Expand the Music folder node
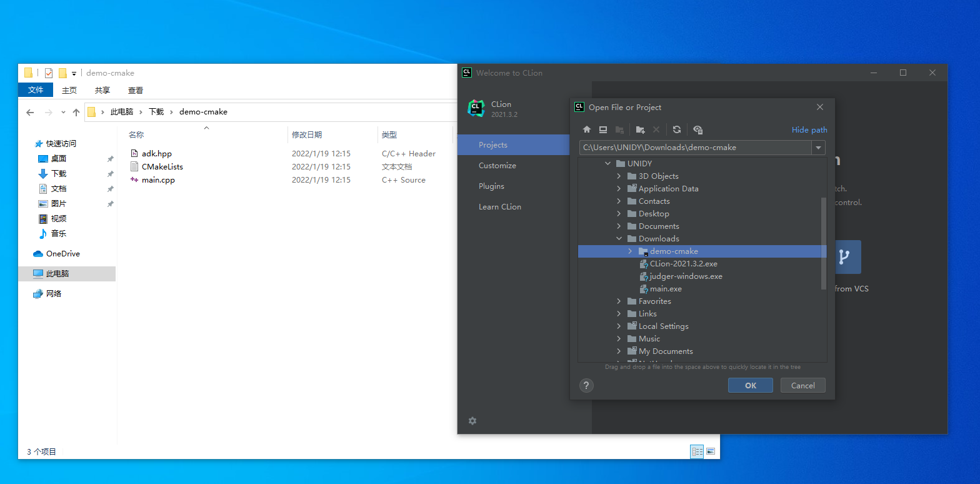The image size is (980, 484). tap(619, 339)
